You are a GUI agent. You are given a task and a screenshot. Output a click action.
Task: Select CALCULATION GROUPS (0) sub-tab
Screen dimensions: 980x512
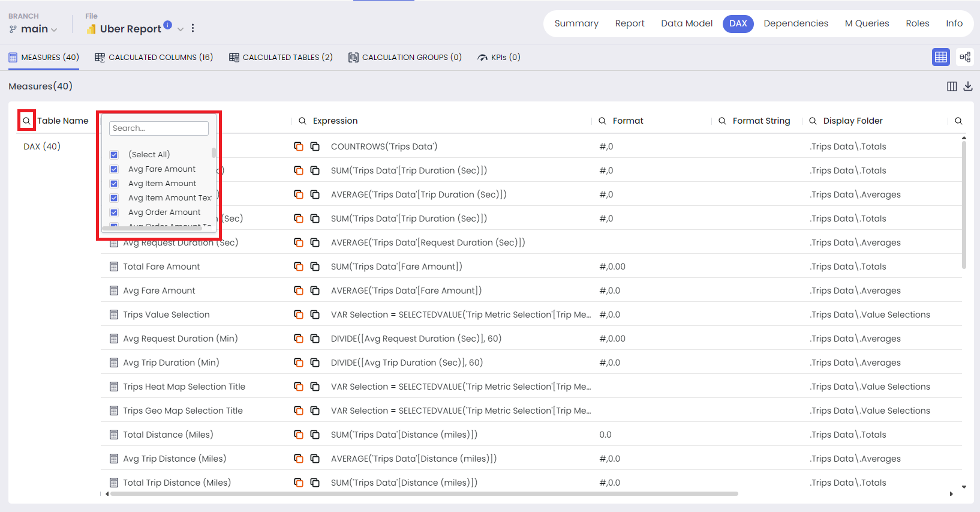(x=405, y=57)
